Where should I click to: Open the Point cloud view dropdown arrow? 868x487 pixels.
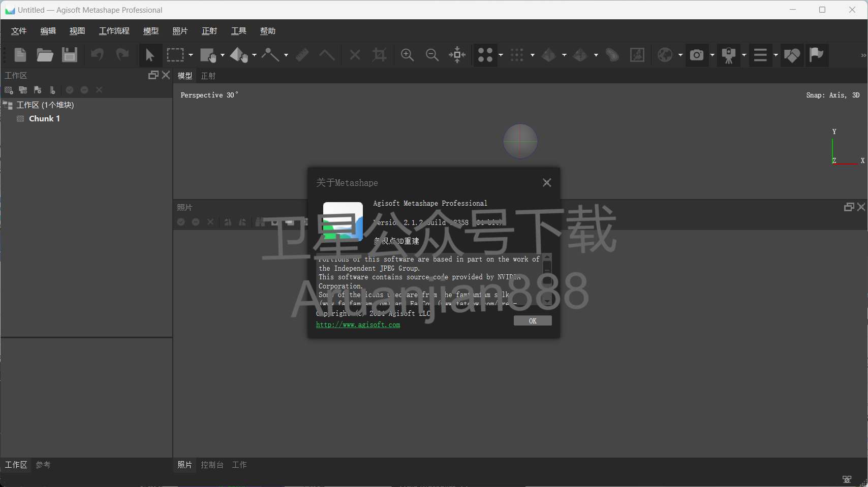(x=533, y=55)
